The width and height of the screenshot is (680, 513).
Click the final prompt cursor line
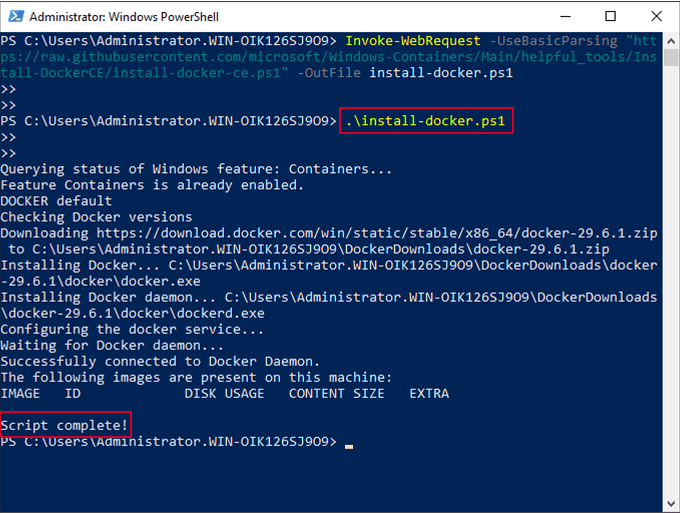[x=177, y=442]
